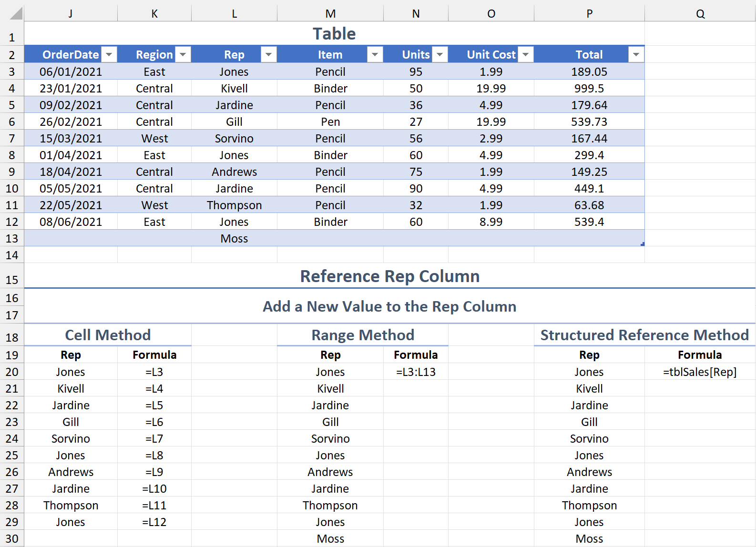
Task: Click the Structured Reference Method heading
Action: pos(644,335)
